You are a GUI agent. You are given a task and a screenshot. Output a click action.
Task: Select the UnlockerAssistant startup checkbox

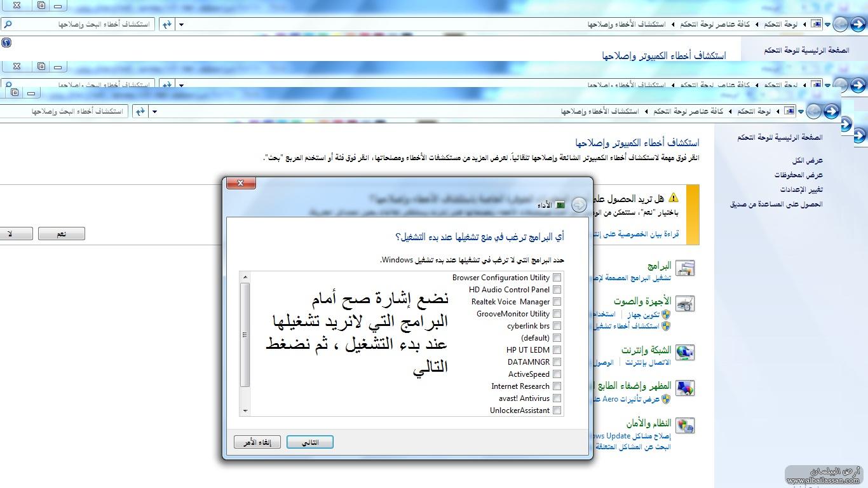tap(557, 410)
